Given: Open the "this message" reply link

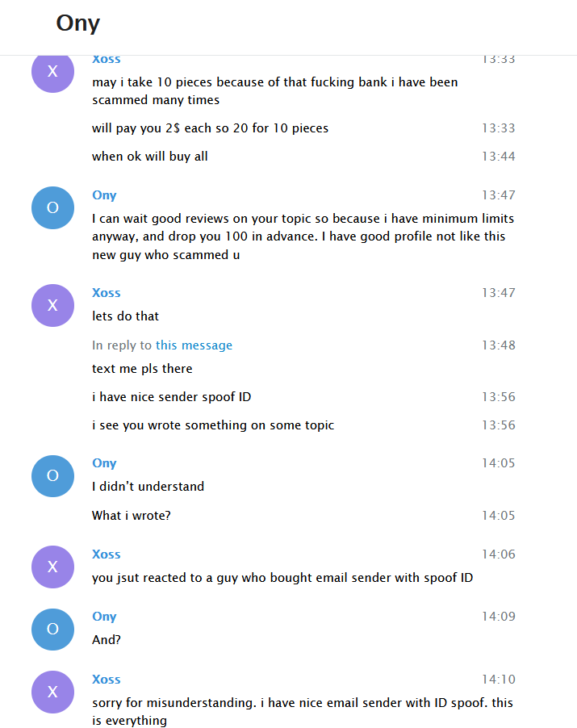Looking at the screenshot, I should pyautogui.click(x=194, y=345).
